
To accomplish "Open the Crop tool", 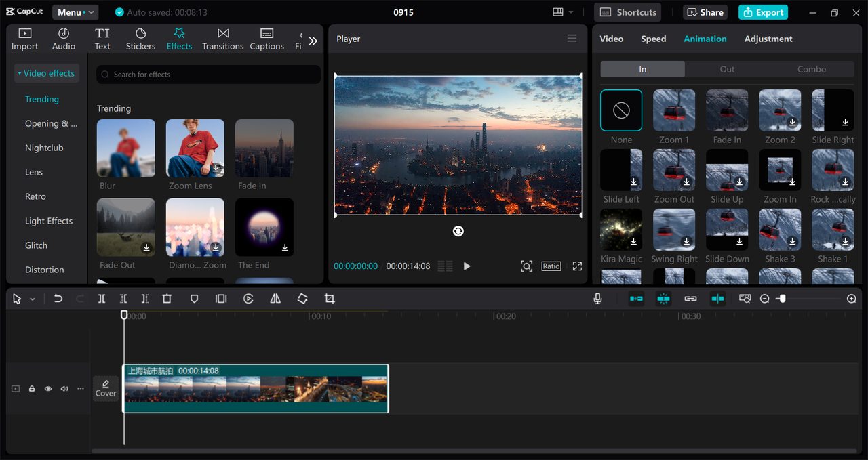I will [330, 299].
